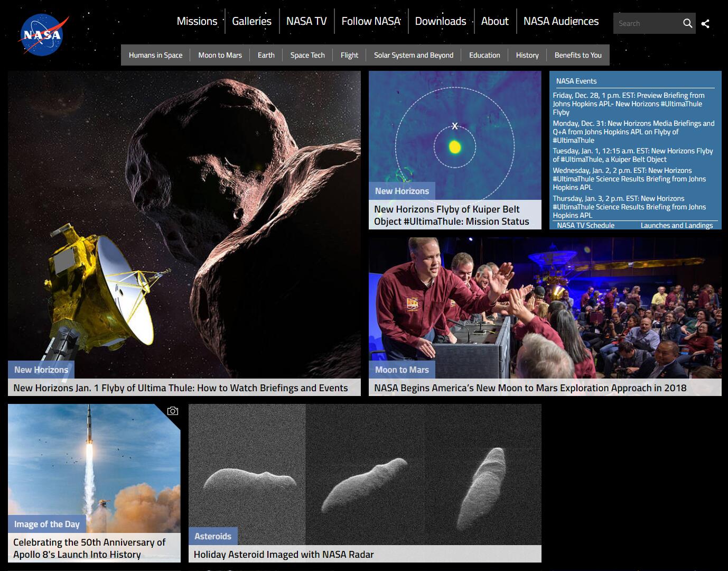Select the Humans in Space topic
The width and height of the screenshot is (728, 571).
[x=155, y=55]
